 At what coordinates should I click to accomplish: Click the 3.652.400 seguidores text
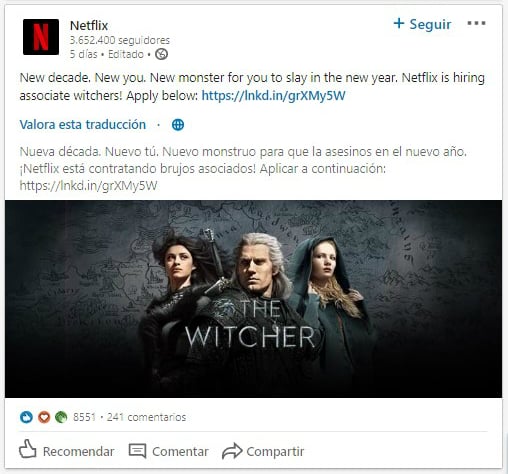point(120,40)
